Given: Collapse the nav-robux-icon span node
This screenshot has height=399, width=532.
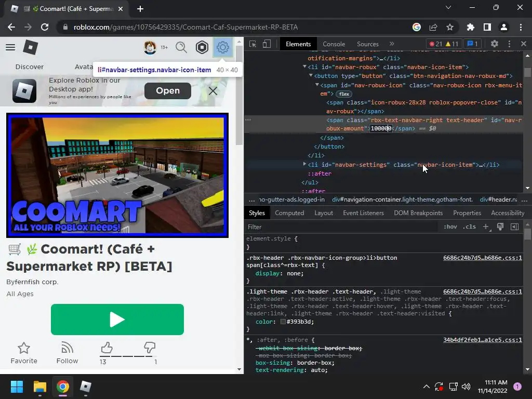Looking at the screenshot, I should 317,85.
